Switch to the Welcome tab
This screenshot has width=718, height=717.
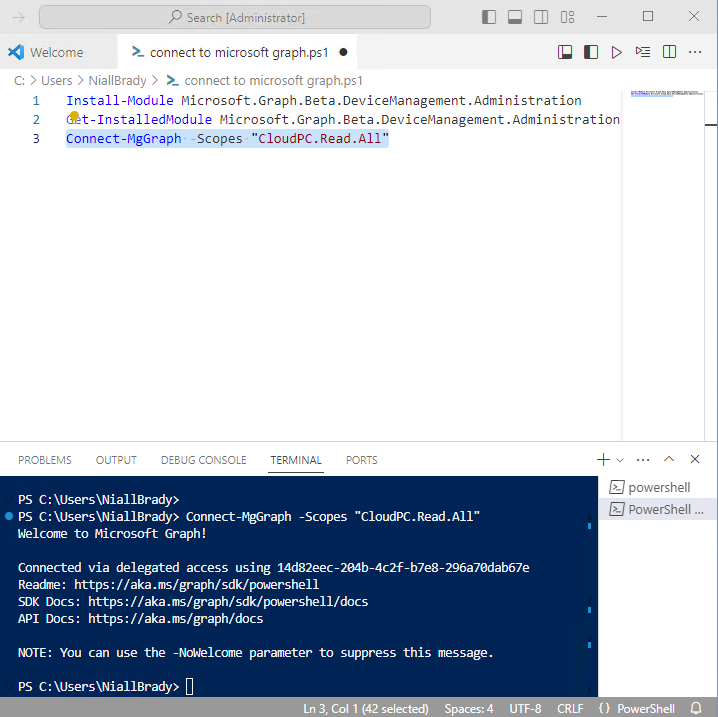[x=57, y=52]
